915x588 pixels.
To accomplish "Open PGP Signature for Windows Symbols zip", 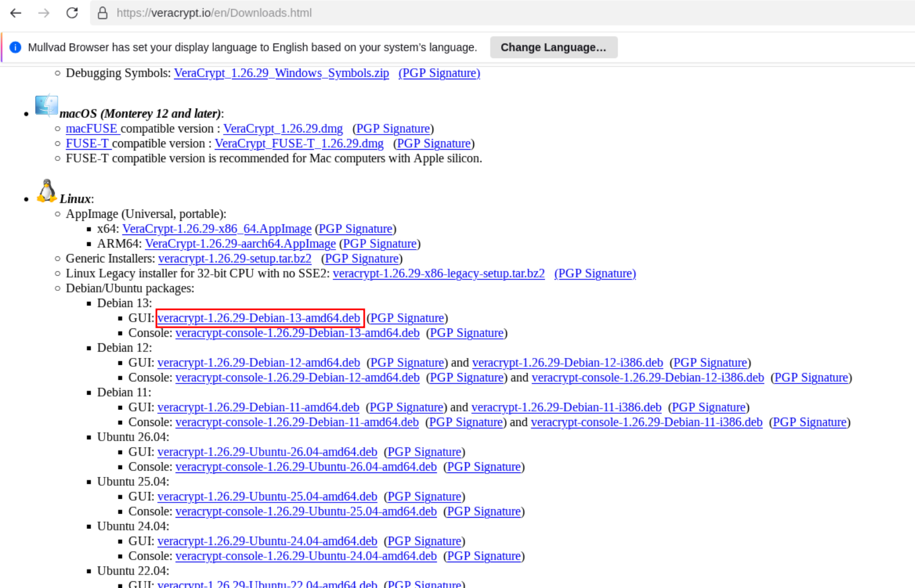I will (x=439, y=73).
